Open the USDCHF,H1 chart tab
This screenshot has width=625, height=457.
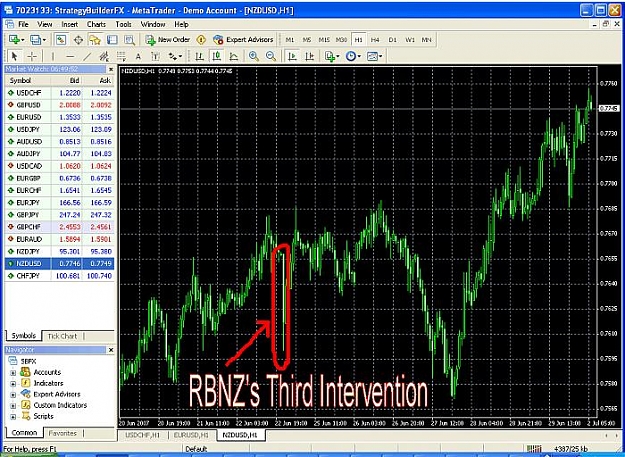143,435
